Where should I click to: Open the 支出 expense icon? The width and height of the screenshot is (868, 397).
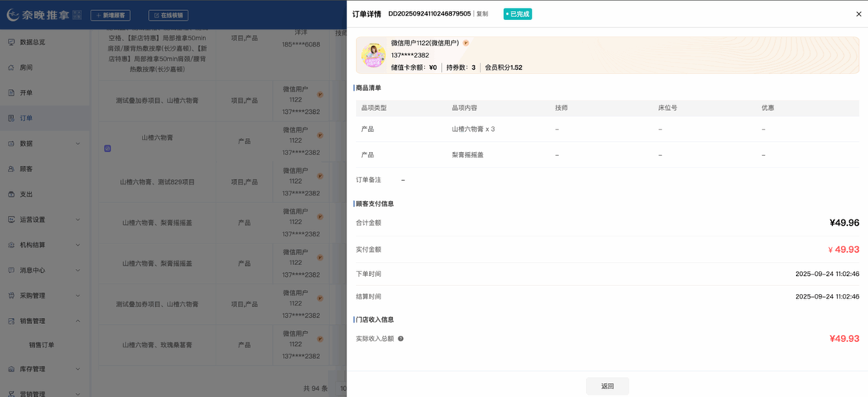[11, 195]
